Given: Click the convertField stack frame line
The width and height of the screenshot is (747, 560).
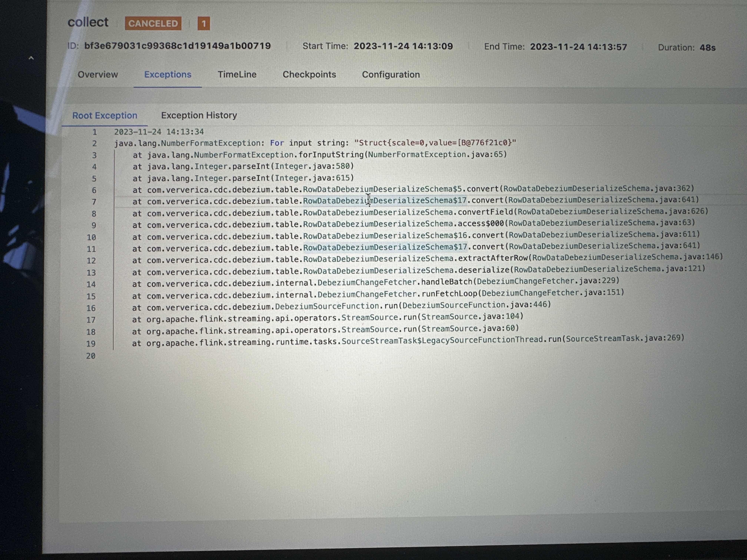Looking at the screenshot, I should coord(420,212).
